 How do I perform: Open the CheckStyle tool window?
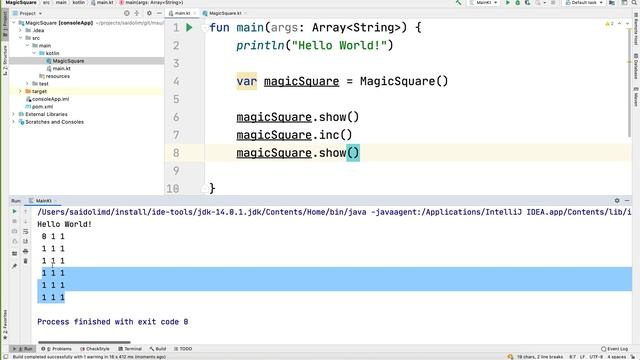[95, 349]
